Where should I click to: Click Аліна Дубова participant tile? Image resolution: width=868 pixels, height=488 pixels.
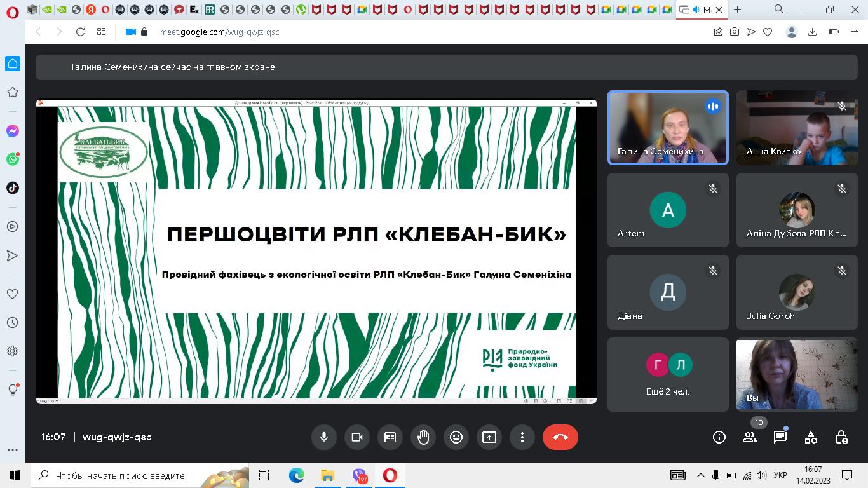[x=797, y=210]
